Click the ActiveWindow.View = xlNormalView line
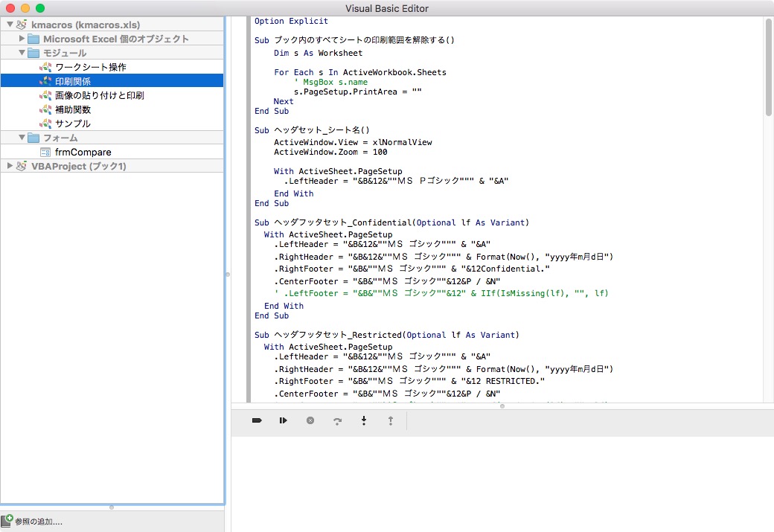This screenshot has height=532, width=774. click(353, 142)
